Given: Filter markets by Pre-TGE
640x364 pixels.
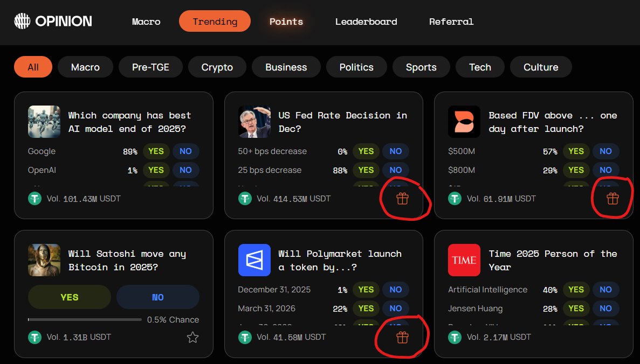Looking at the screenshot, I should point(150,67).
